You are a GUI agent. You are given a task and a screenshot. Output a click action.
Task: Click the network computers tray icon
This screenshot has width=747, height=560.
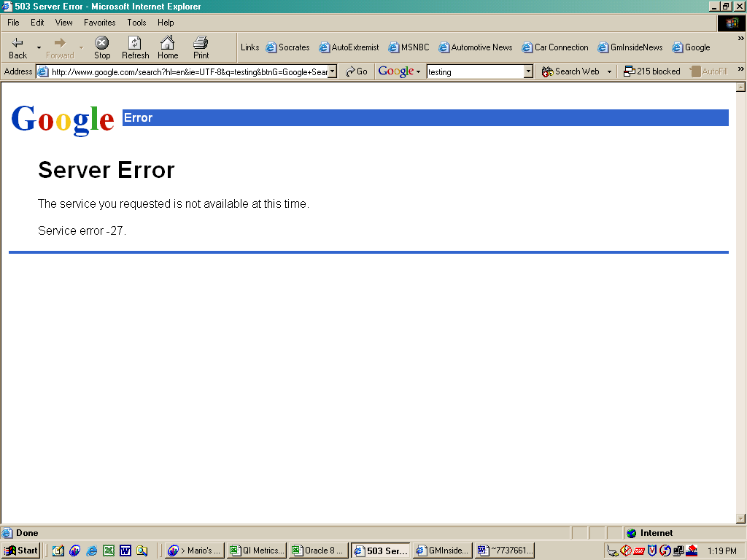pyautogui.click(x=678, y=551)
